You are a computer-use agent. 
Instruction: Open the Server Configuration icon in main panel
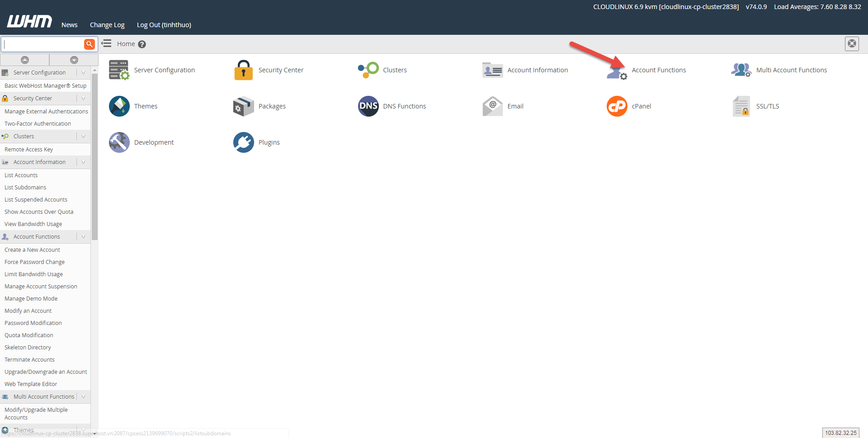click(x=119, y=70)
